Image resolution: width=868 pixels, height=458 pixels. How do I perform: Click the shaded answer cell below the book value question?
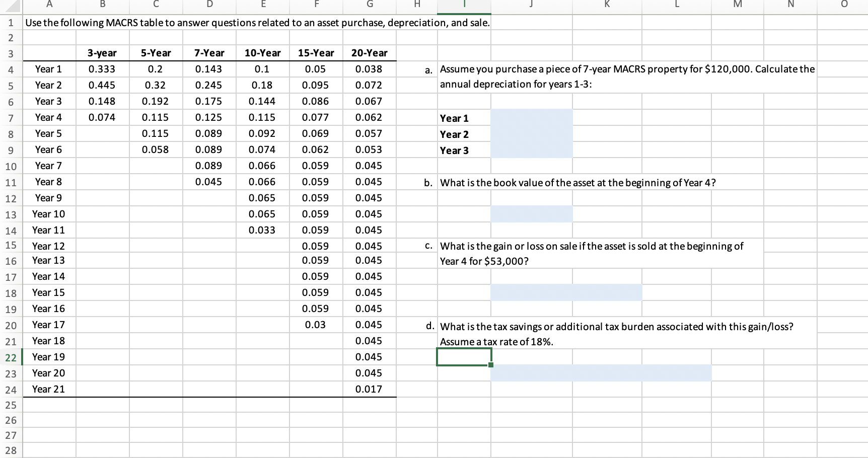pyautogui.click(x=532, y=214)
